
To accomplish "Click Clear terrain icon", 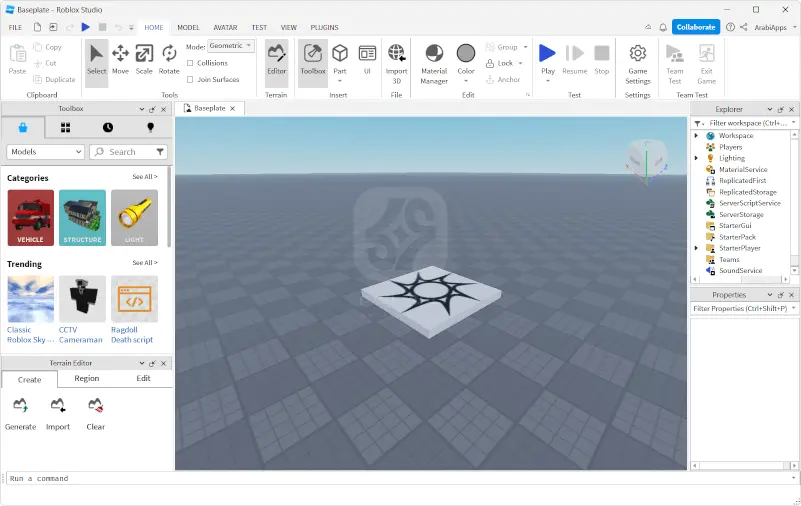I will click(96, 405).
